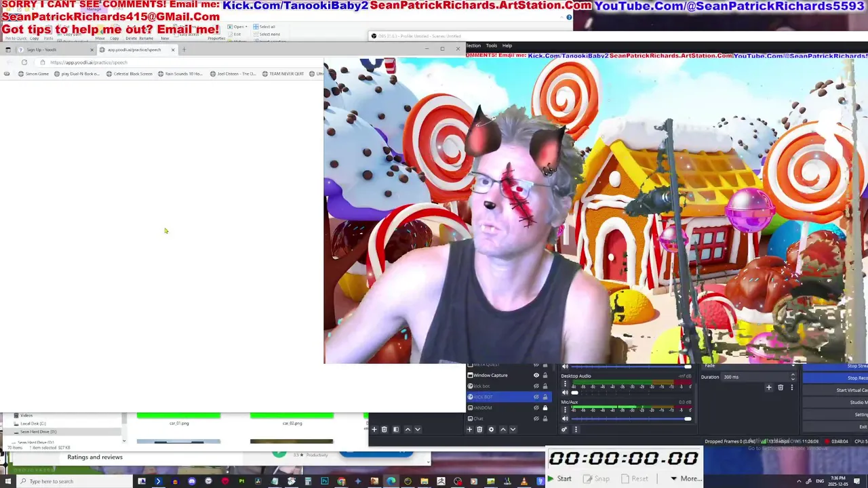The image size is (868, 488).
Task: Open stopwatch More... dropdown
Action: click(685, 479)
